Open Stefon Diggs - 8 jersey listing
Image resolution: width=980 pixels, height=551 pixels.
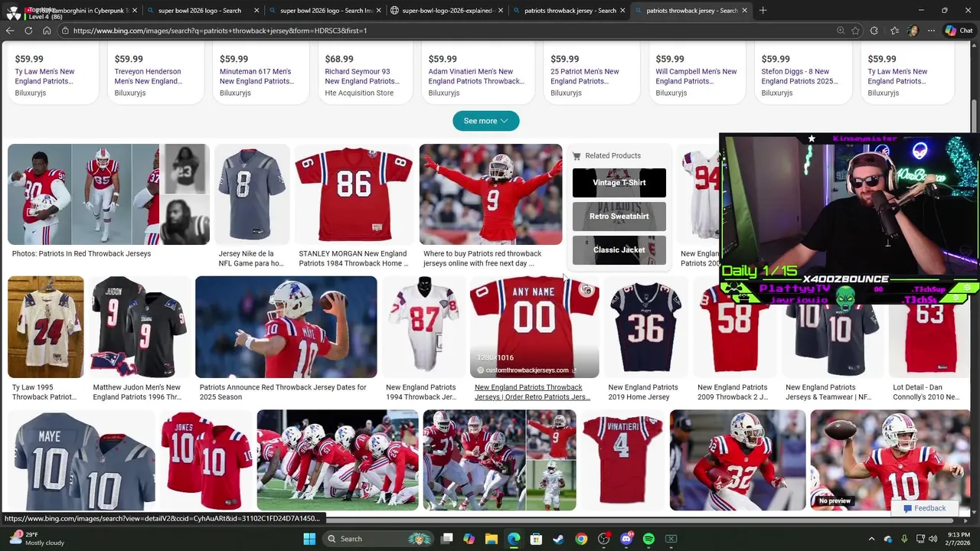(x=799, y=77)
